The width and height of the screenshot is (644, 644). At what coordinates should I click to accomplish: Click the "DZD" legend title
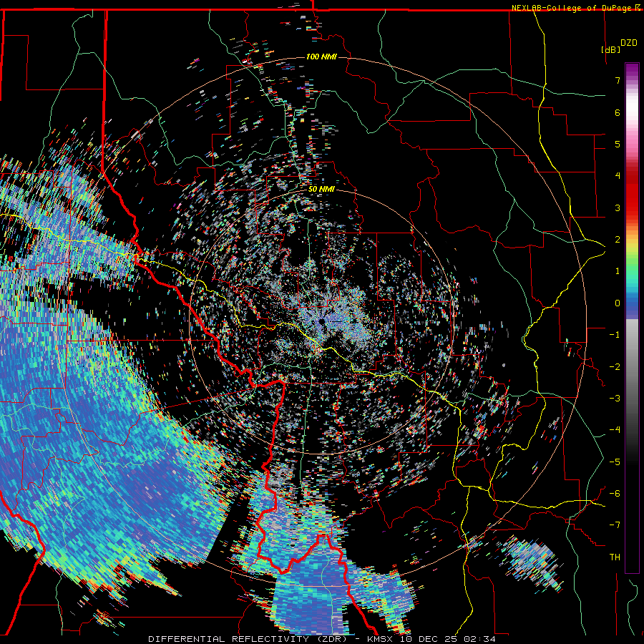click(x=629, y=43)
